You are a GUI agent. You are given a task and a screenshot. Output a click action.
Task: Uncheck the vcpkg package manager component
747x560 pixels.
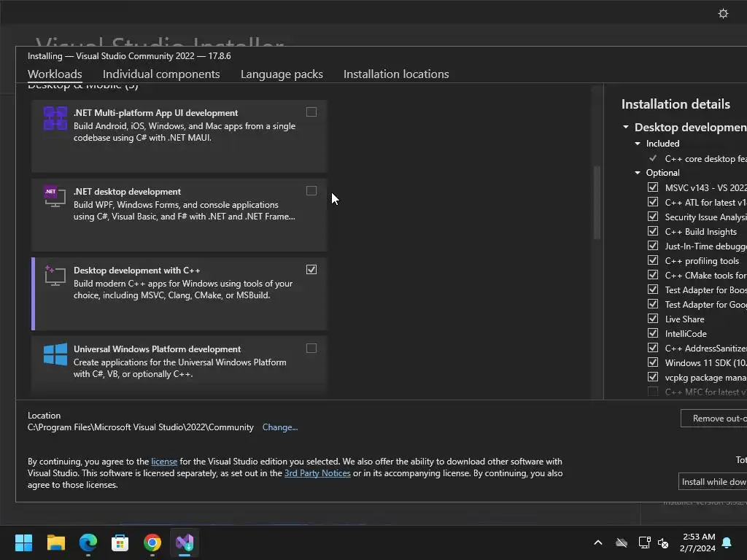653,377
